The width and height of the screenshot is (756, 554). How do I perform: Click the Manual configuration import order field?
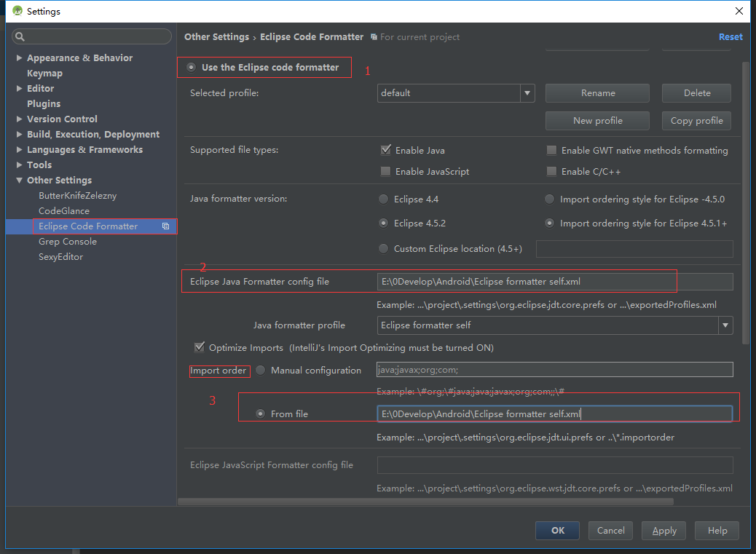pyautogui.click(x=555, y=370)
